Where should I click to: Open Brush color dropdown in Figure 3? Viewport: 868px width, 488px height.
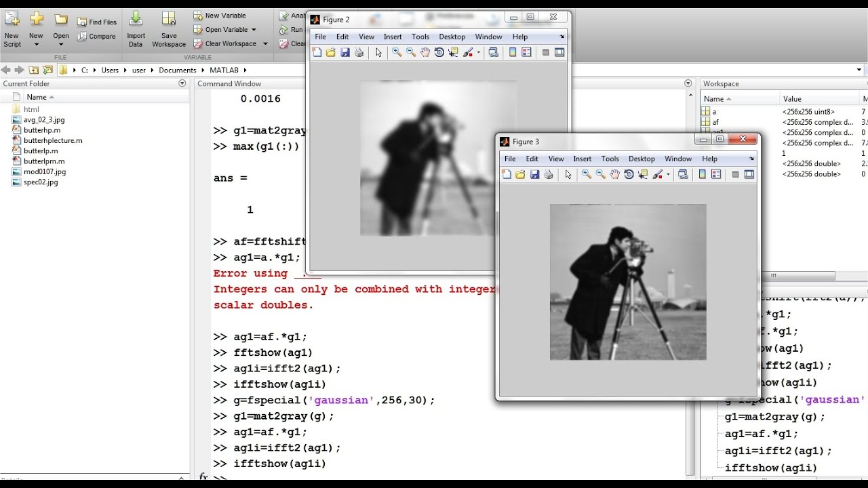[668, 174]
